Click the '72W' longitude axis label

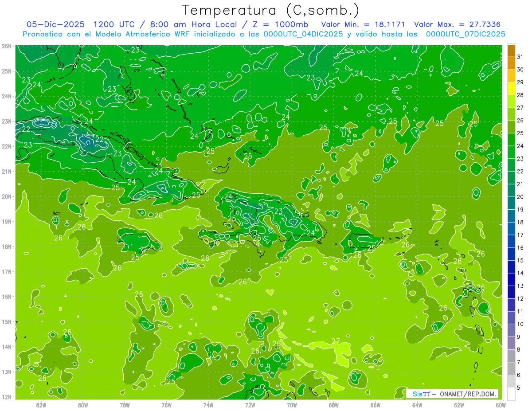point(250,404)
